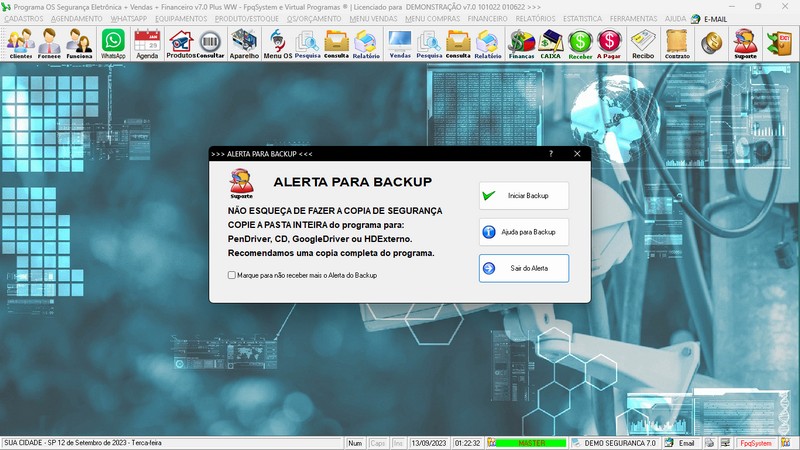Click Consulta icon in the Vendas group

pos(458,44)
